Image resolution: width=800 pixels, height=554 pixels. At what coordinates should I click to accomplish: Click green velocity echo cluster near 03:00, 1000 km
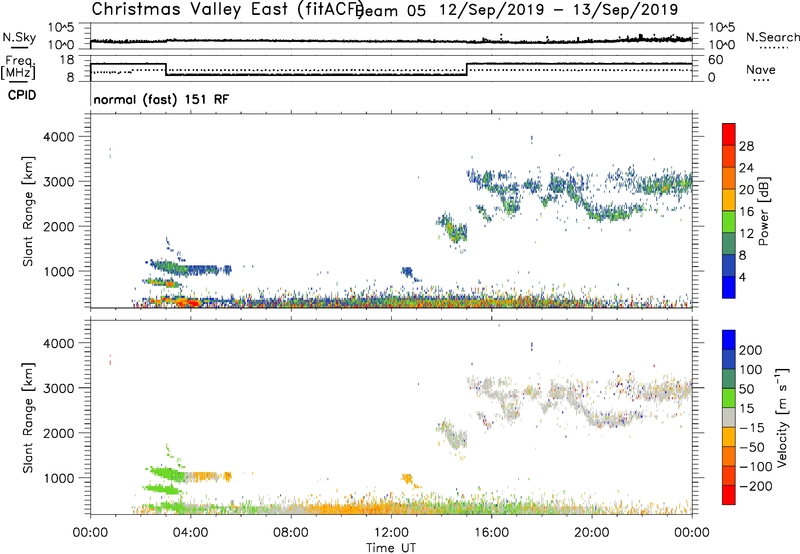point(167,474)
